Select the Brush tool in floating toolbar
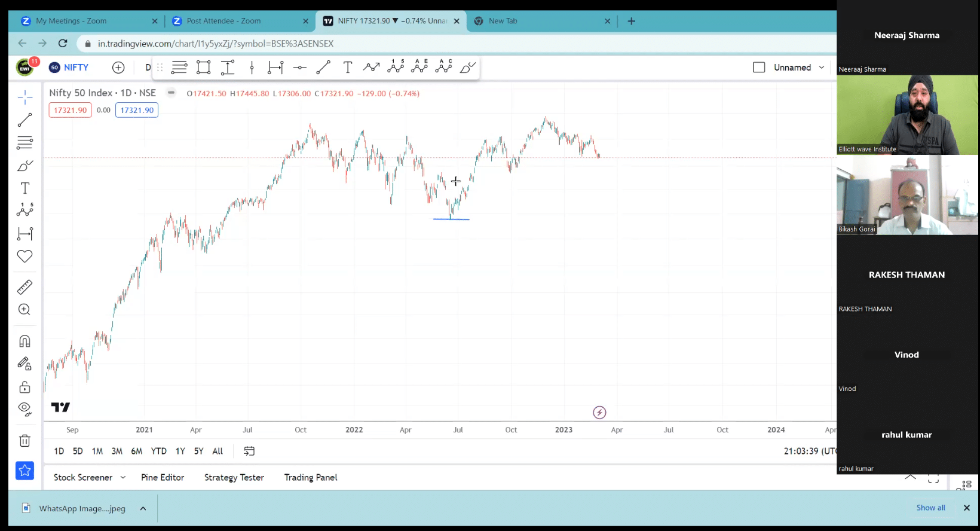 (x=467, y=68)
